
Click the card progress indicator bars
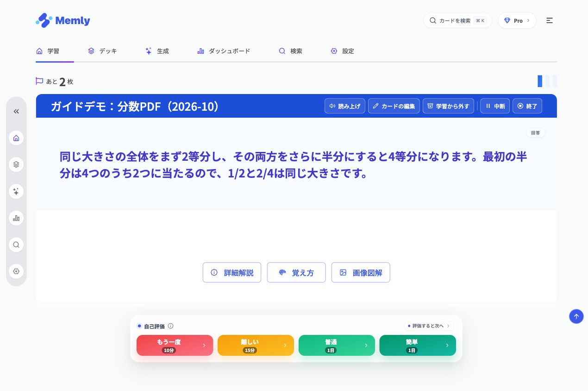547,81
